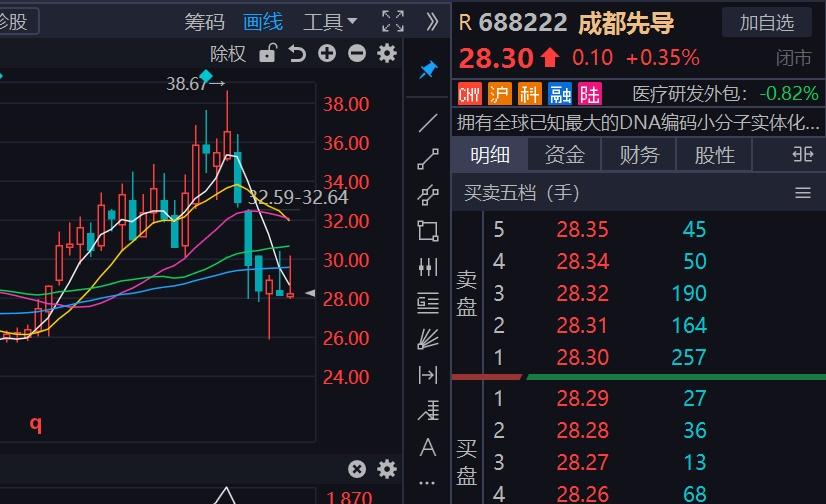The image size is (826, 504).
Task: Open the 筹码 chip distribution view
Action: pyautogui.click(x=204, y=22)
